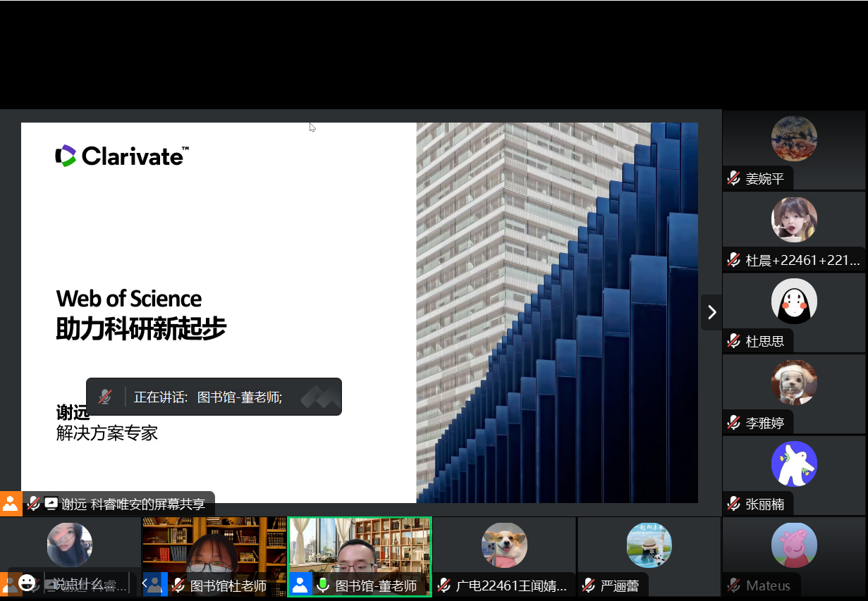Click the muted mic icon in the speaking banner
Image resolution: width=868 pixels, height=601 pixels.
pos(105,397)
